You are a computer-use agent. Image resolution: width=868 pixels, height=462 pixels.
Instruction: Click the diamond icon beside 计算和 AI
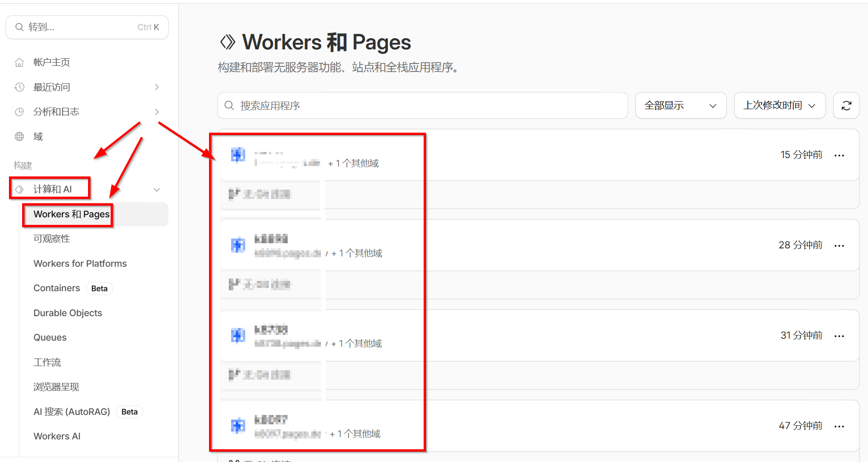pyautogui.click(x=19, y=189)
